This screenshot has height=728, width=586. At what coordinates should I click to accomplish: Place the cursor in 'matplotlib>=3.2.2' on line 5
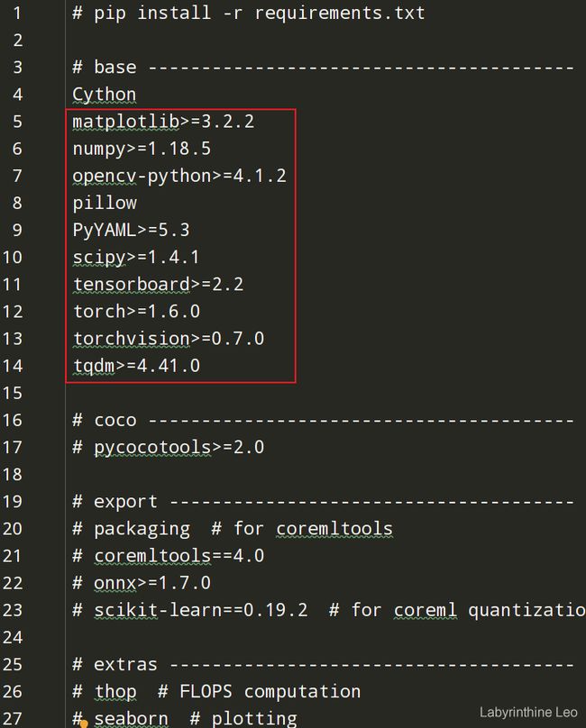(163, 122)
